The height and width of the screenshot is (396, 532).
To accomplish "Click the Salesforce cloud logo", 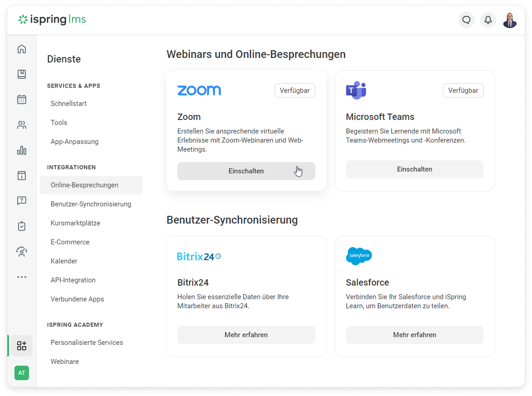I will coord(359,256).
